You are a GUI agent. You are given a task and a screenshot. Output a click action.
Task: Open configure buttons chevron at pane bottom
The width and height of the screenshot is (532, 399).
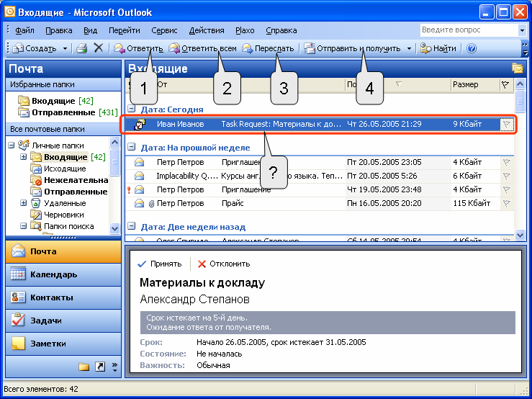(x=114, y=367)
